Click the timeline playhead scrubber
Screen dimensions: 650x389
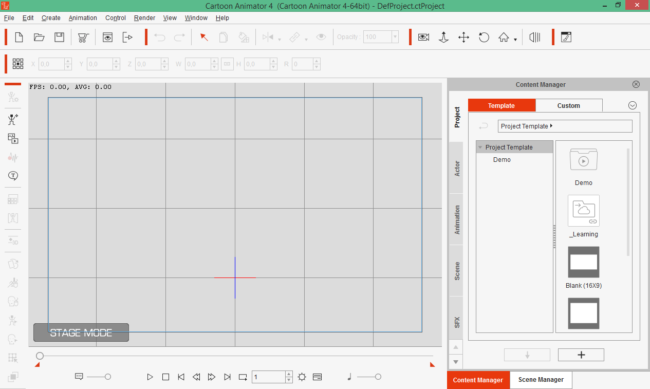40,356
